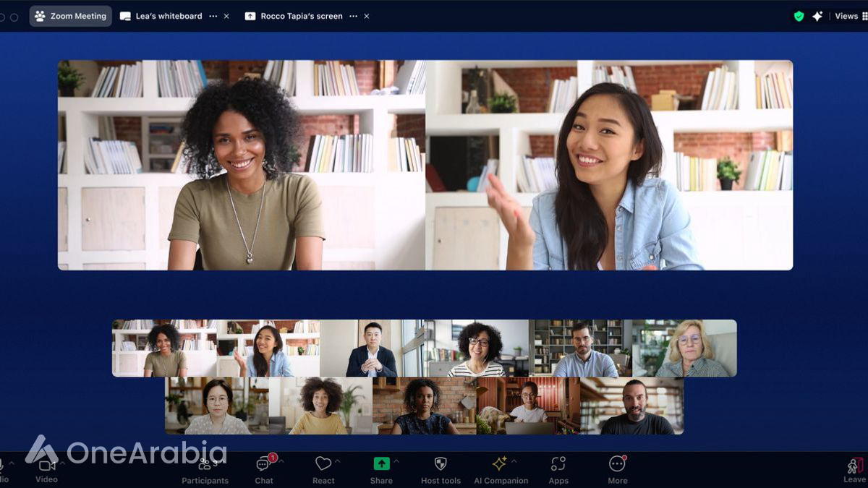Expand the arrow next to React
This screenshot has width=868, height=488.
coord(338,461)
